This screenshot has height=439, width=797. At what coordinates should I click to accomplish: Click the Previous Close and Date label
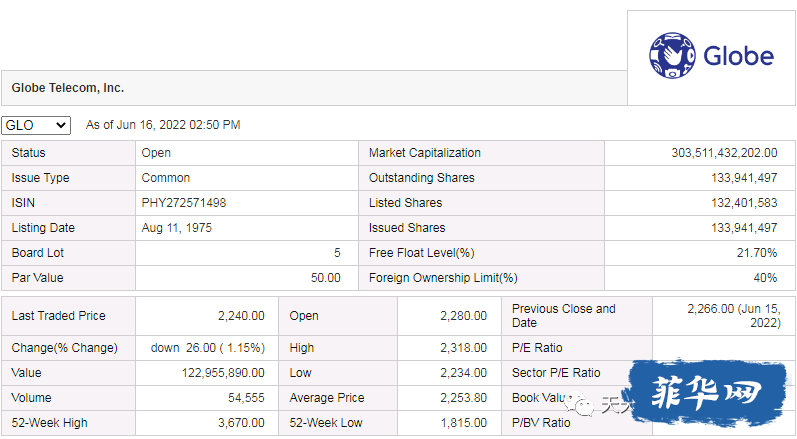tap(564, 316)
